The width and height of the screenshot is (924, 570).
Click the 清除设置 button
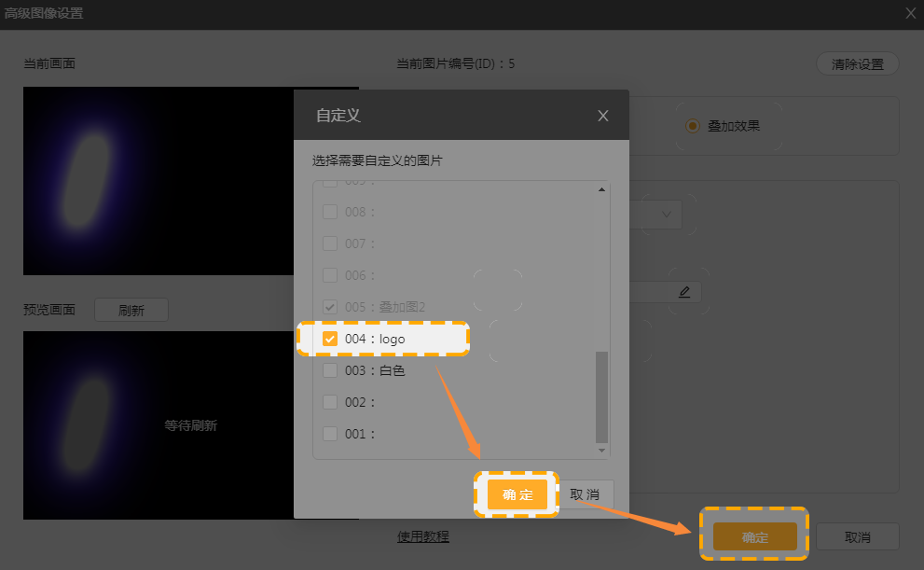tap(857, 64)
